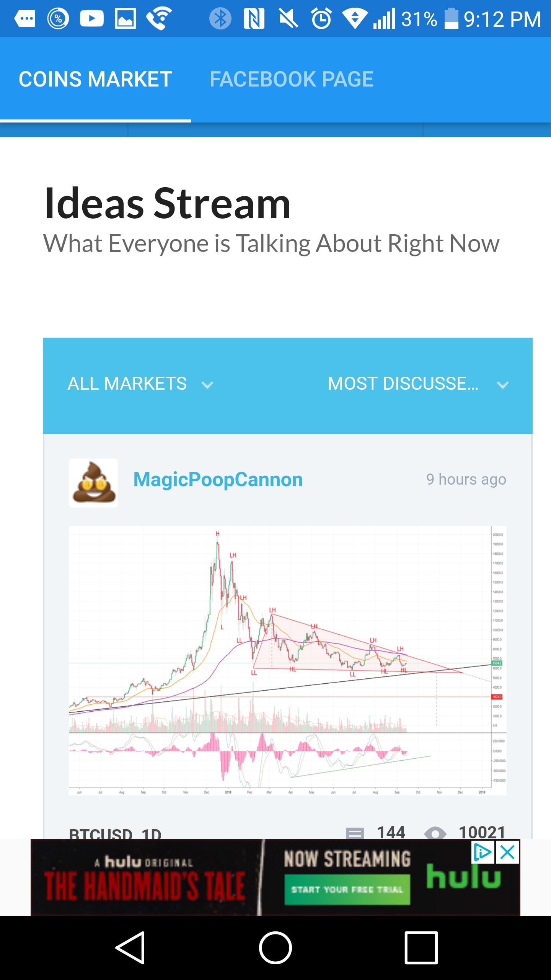The width and height of the screenshot is (551, 980).
Task: Close the Hulu banner ad
Action: [507, 852]
